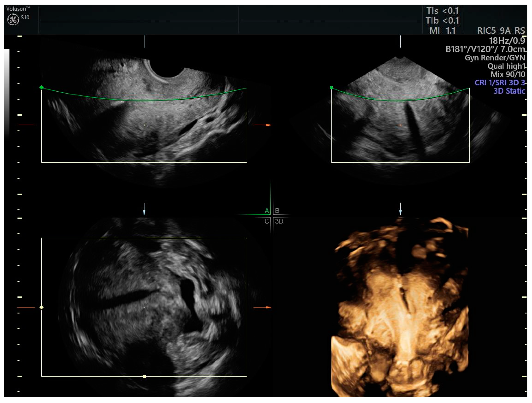
Task: Select quadrant B label
Action: pyautogui.click(x=277, y=211)
